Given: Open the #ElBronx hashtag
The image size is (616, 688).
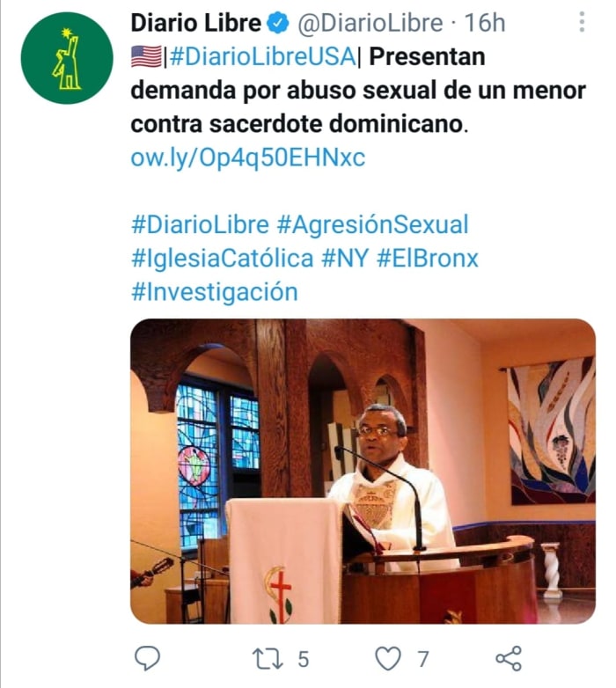Looking at the screenshot, I should click(x=428, y=259).
